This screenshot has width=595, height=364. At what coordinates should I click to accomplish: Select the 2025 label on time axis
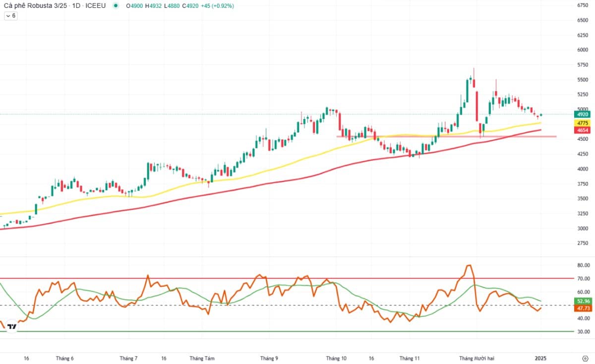pos(540,358)
